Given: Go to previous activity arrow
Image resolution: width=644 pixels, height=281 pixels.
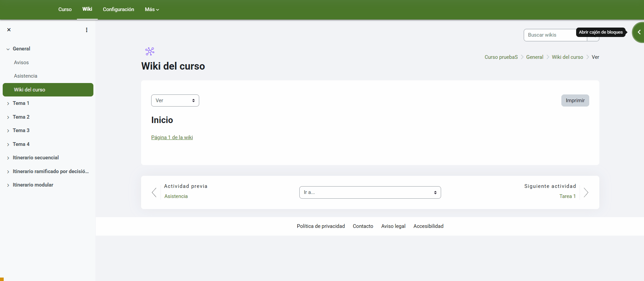Looking at the screenshot, I should coord(154,193).
